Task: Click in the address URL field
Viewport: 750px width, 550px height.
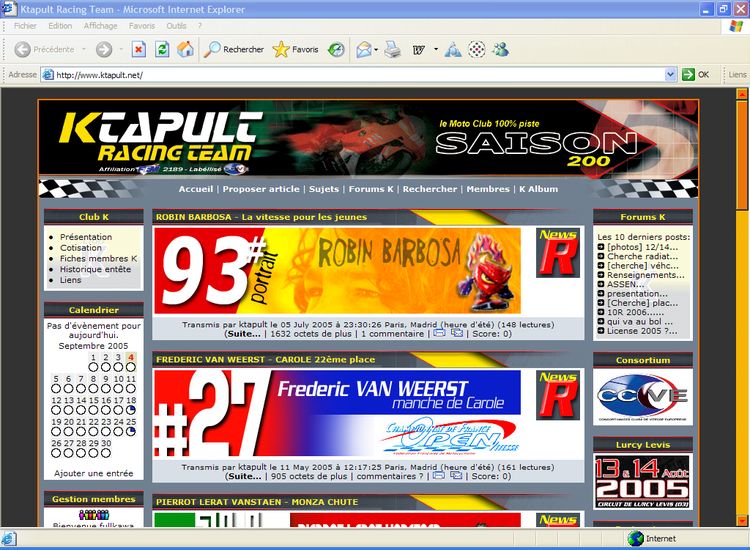Action: pos(354,75)
